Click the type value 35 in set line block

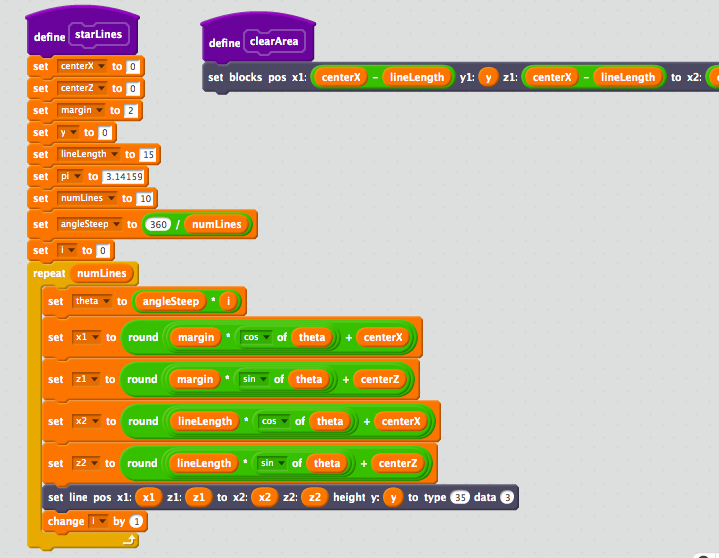460,497
